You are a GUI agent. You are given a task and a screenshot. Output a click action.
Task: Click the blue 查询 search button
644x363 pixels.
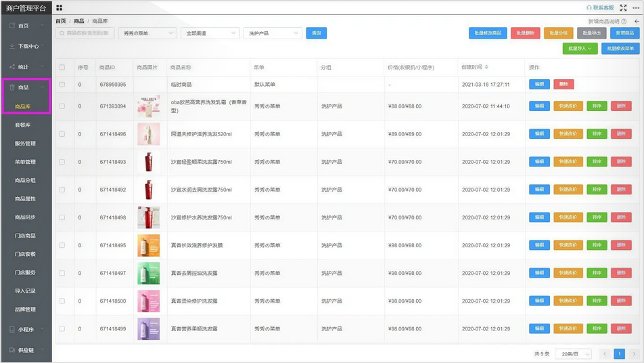pos(316,33)
